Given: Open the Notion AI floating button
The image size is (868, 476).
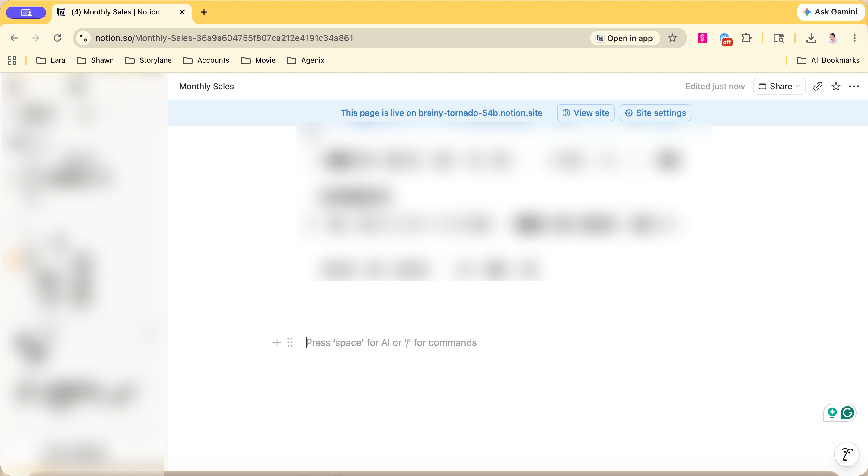Looking at the screenshot, I should (847, 454).
